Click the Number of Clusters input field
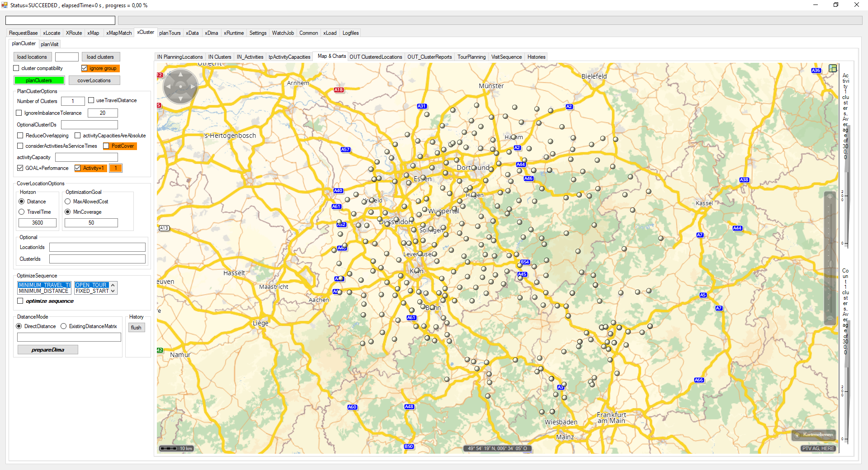The image size is (868, 470). click(x=73, y=101)
